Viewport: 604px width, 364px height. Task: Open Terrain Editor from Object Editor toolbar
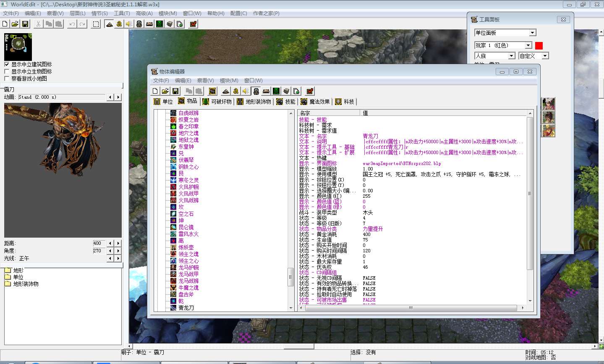click(x=226, y=91)
